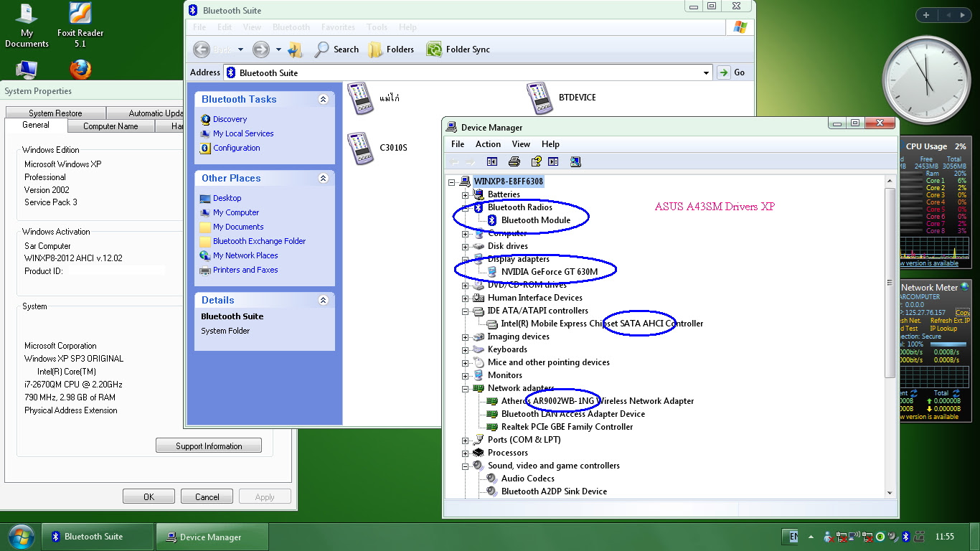This screenshot has width=980, height=551.
Task: Expand the Batteries node
Action: coord(465,194)
